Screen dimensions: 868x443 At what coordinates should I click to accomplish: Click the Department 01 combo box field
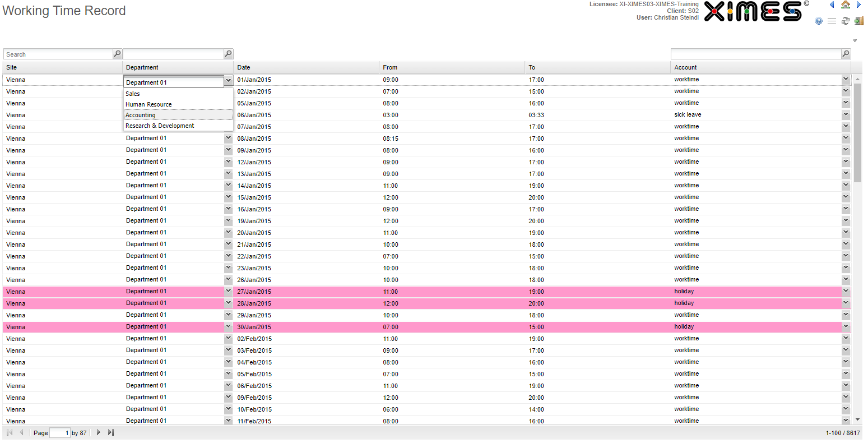(x=174, y=82)
